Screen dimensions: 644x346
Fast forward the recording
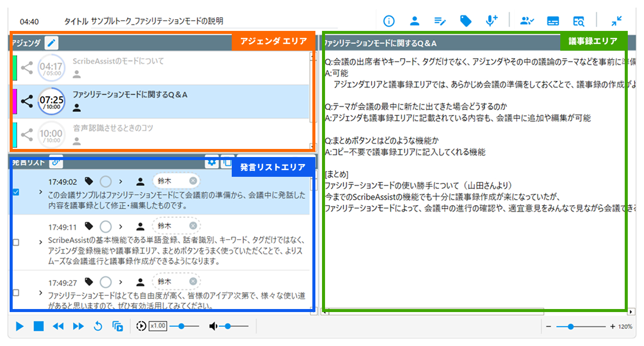78,326
